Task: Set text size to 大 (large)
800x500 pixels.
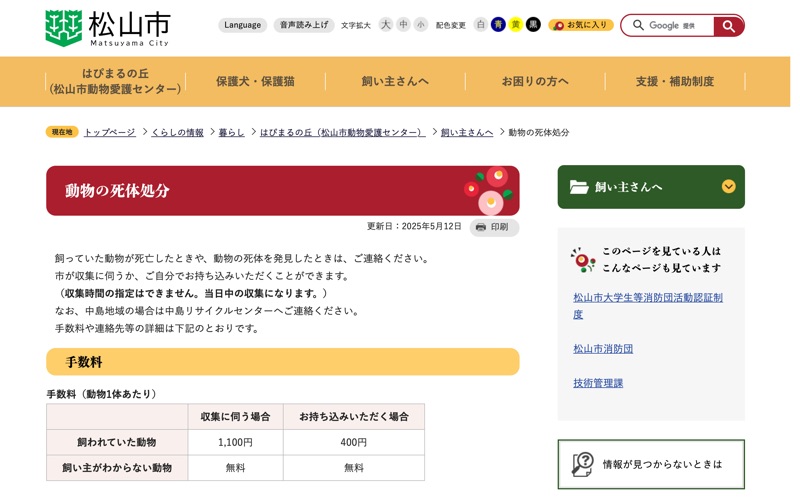Action: click(386, 24)
